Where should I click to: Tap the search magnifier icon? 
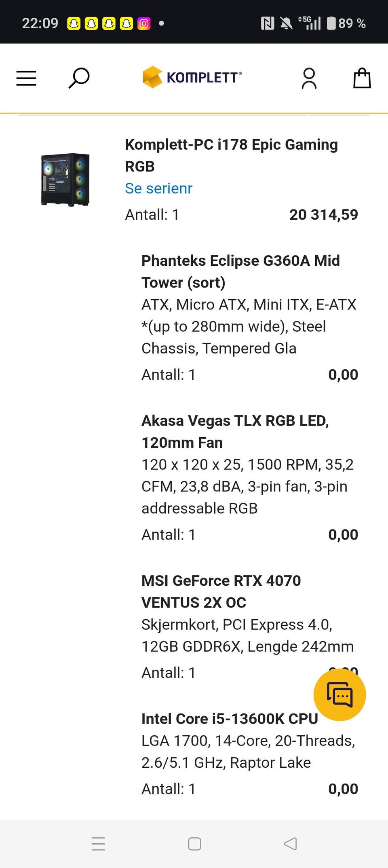click(79, 78)
